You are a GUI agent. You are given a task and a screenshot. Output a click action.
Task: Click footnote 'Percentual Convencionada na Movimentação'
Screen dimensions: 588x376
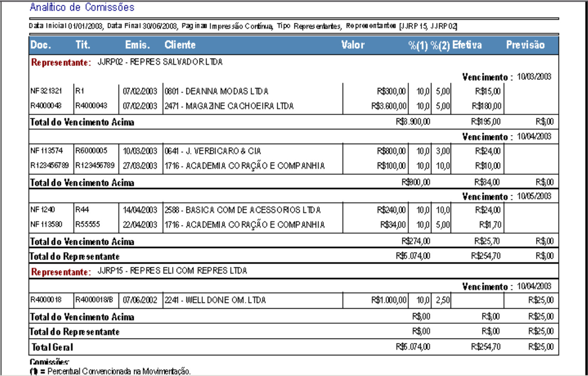click(x=119, y=371)
